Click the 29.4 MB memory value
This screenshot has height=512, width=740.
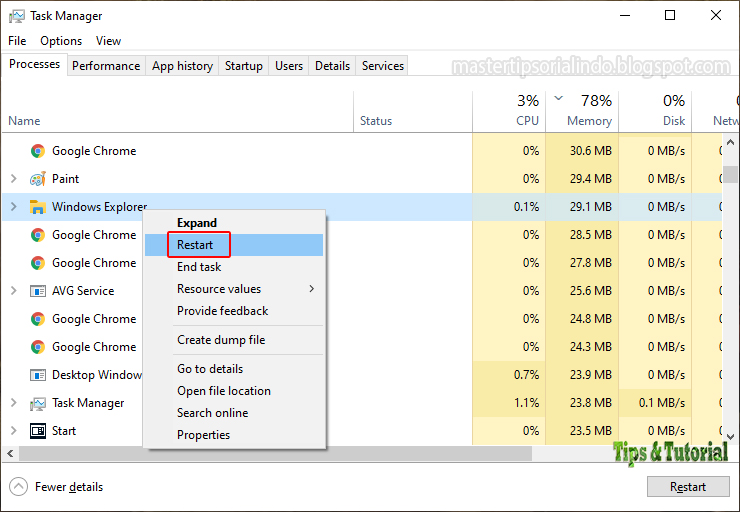click(x=590, y=179)
